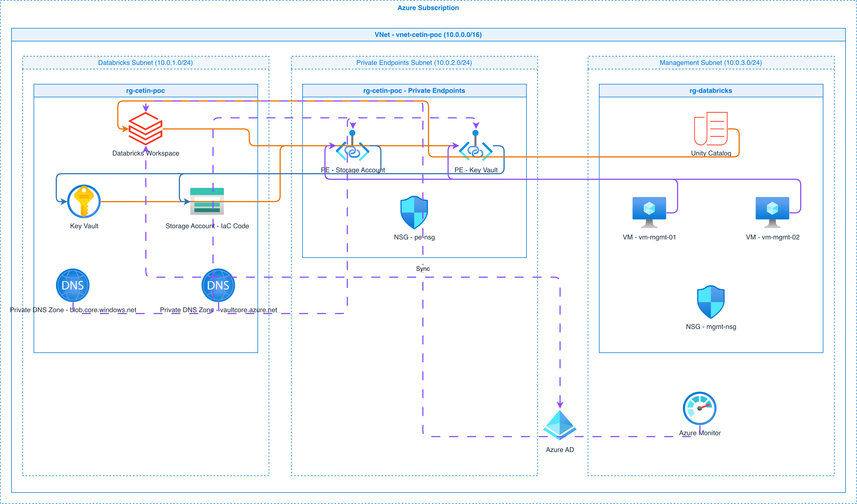Viewport: 857px width, 504px height.
Task: Click the 'PE - Storage Account' label
Action: click(x=353, y=170)
